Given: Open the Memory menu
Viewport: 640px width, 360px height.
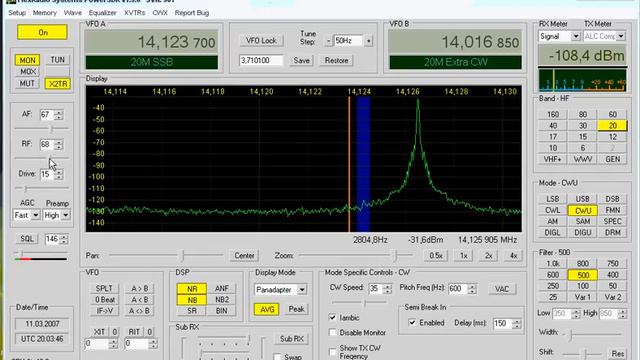Looking at the screenshot, I should tap(44, 13).
